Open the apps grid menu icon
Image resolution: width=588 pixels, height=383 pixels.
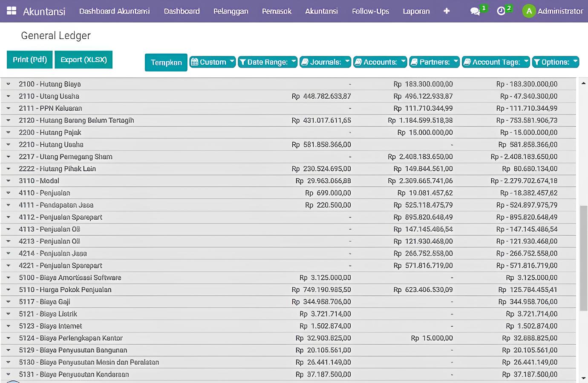[x=12, y=11]
